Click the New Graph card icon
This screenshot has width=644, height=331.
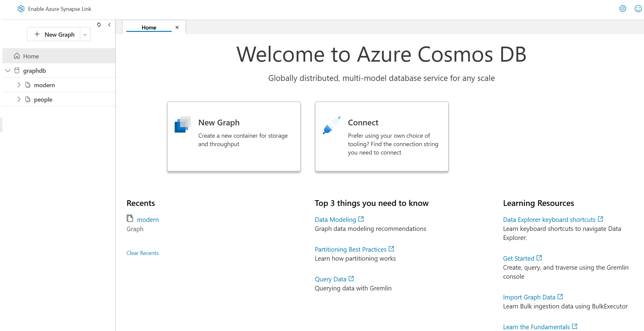tap(182, 124)
